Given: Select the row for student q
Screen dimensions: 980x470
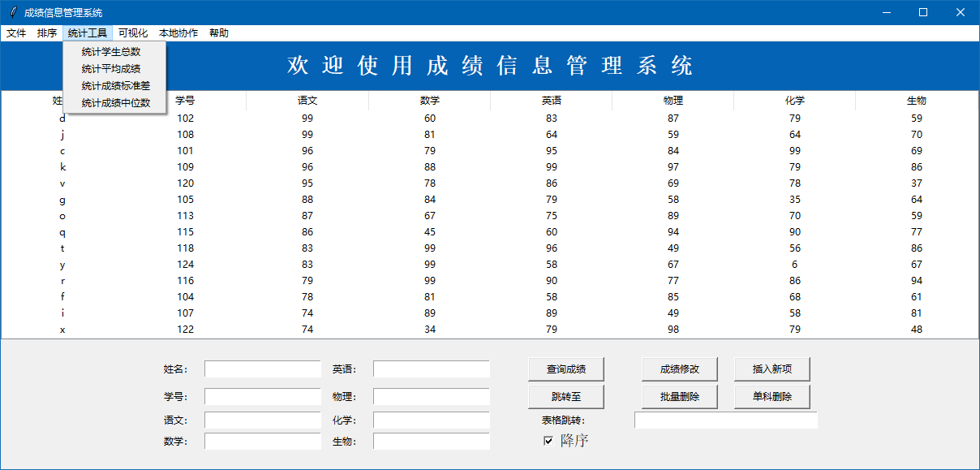Looking at the screenshot, I should tap(489, 232).
